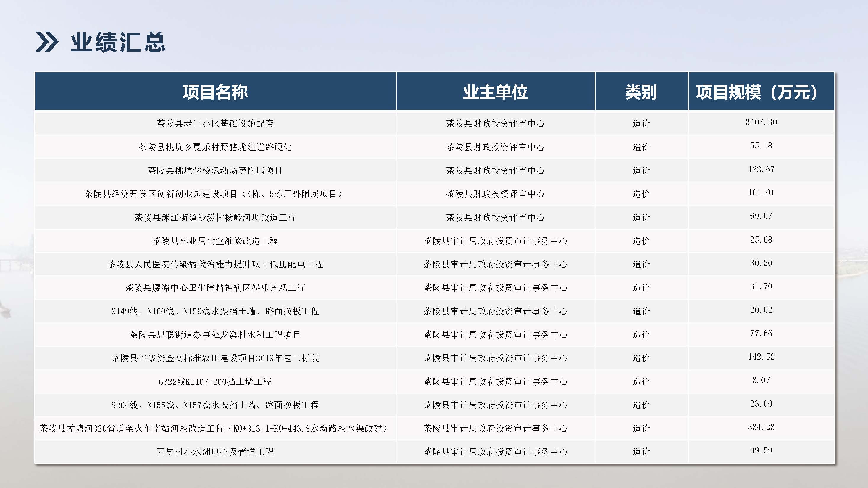Click the amount 122.67
This screenshot has width=868, height=488.
[761, 169]
